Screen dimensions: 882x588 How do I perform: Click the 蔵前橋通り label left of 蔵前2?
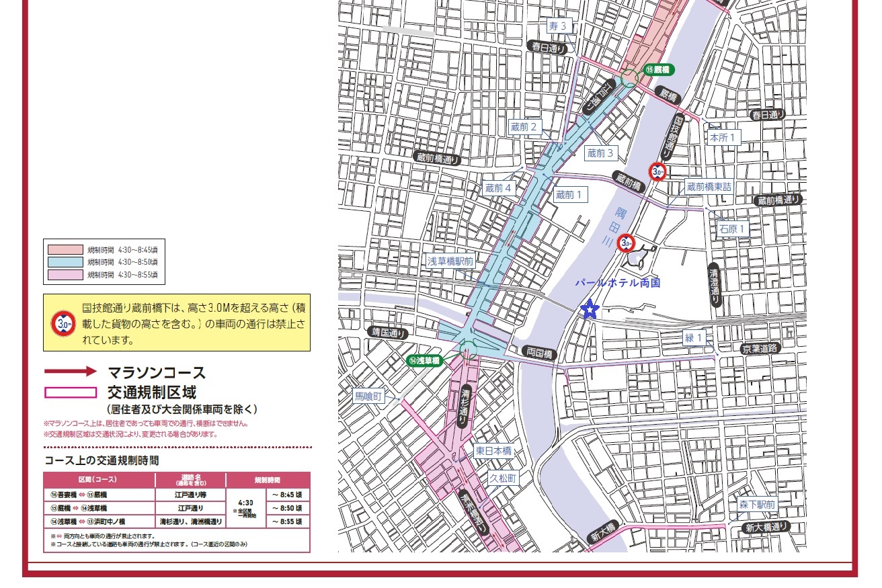[438, 158]
